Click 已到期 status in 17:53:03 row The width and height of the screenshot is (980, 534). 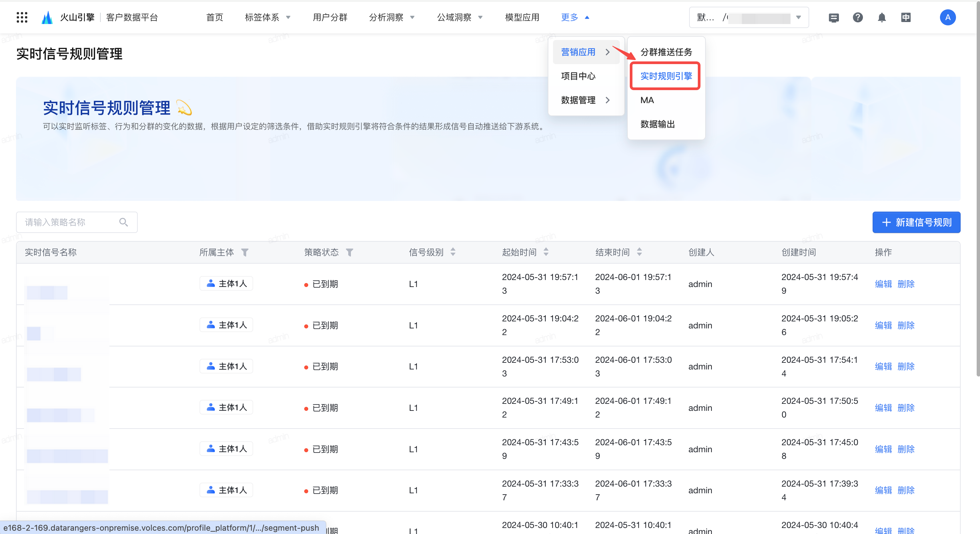pos(321,366)
